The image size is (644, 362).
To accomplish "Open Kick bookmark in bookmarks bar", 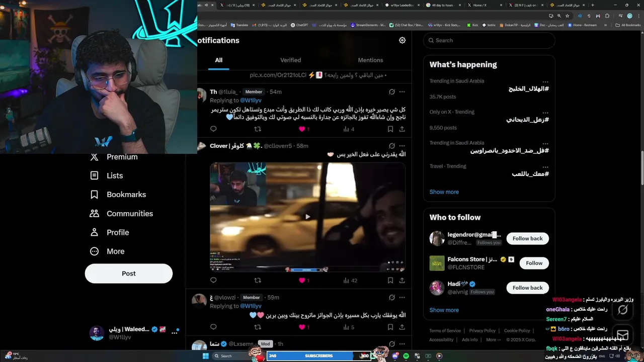I will 472,25.
